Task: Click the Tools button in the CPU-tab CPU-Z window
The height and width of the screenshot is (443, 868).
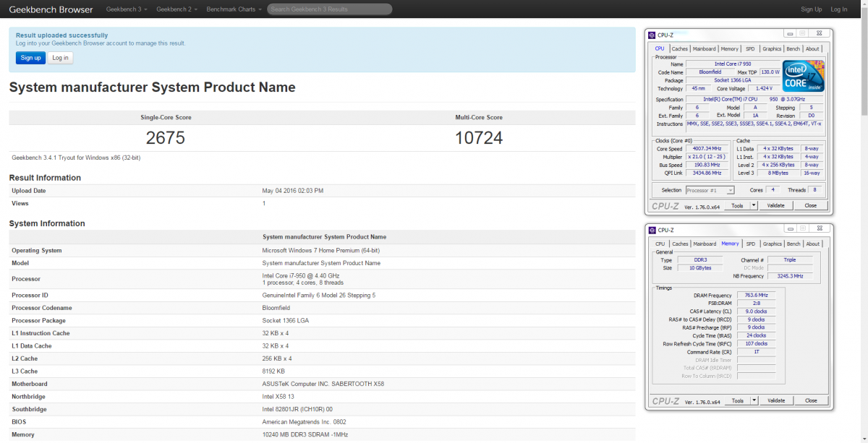Action: pyautogui.click(x=737, y=205)
